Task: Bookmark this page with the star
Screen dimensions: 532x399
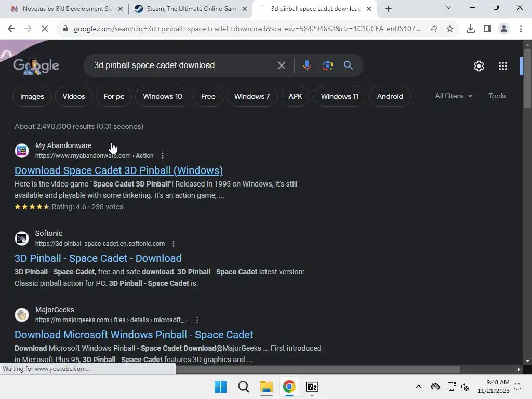Action: [450, 29]
